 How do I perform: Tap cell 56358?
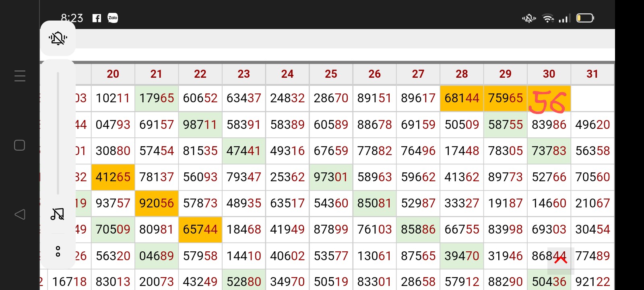[x=592, y=151]
